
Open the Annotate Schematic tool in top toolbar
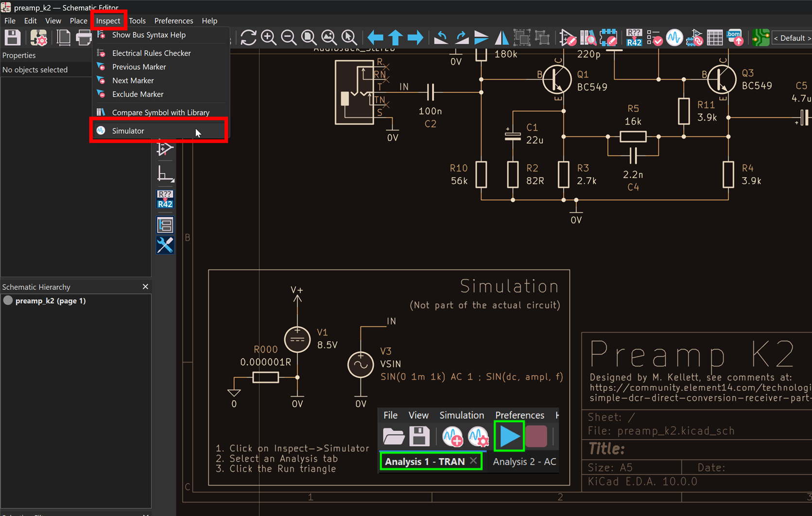pos(634,37)
